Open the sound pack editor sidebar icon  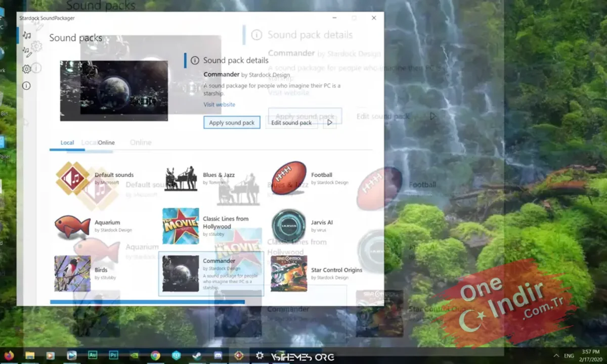[27, 52]
